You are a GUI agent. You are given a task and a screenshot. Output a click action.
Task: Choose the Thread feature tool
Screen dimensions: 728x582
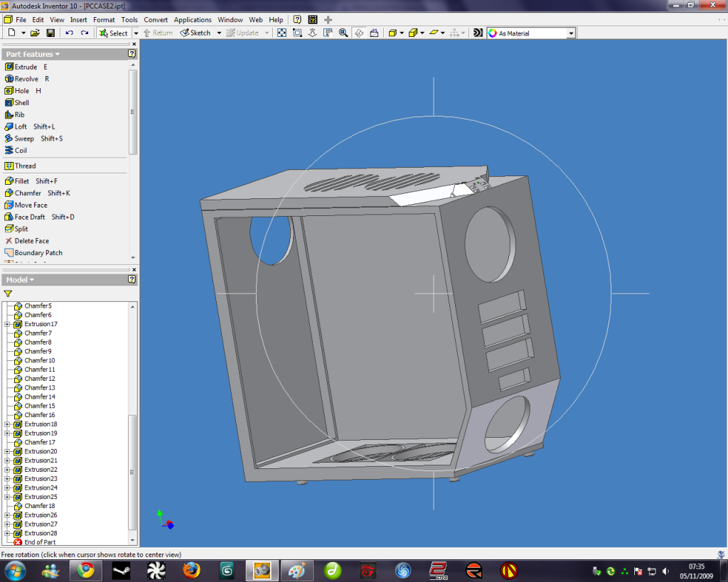point(20,166)
